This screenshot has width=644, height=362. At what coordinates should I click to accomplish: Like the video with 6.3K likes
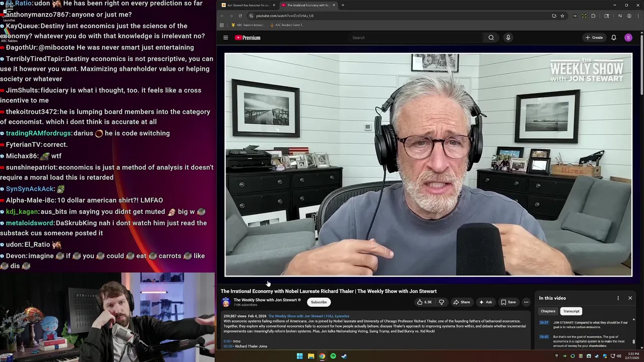pyautogui.click(x=424, y=302)
